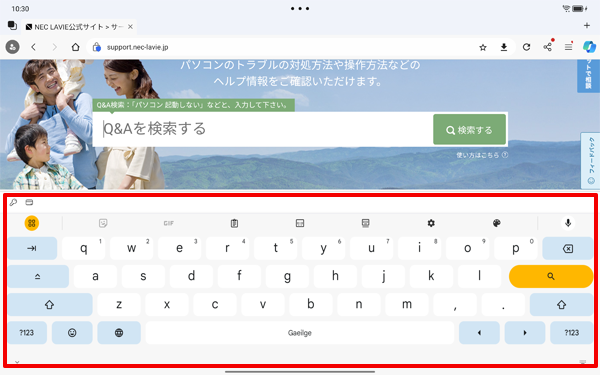Tap the Tab key on keyboard
The height and width of the screenshot is (375, 600).
[x=32, y=248]
